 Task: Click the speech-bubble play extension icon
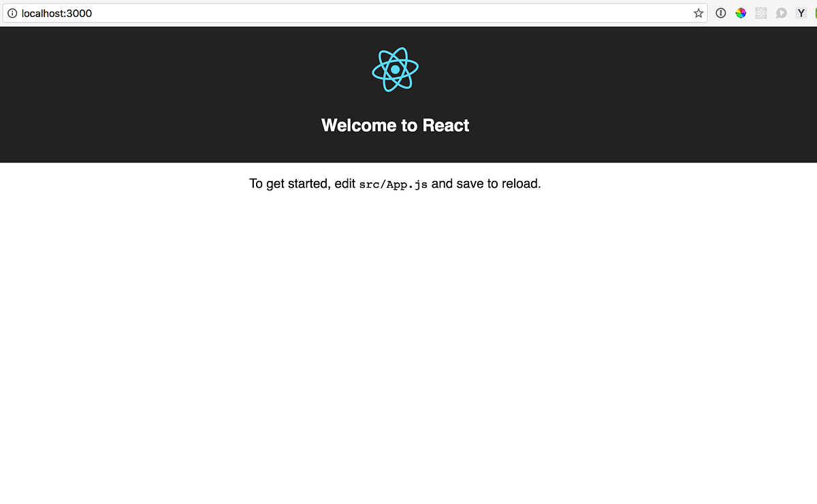[781, 13]
